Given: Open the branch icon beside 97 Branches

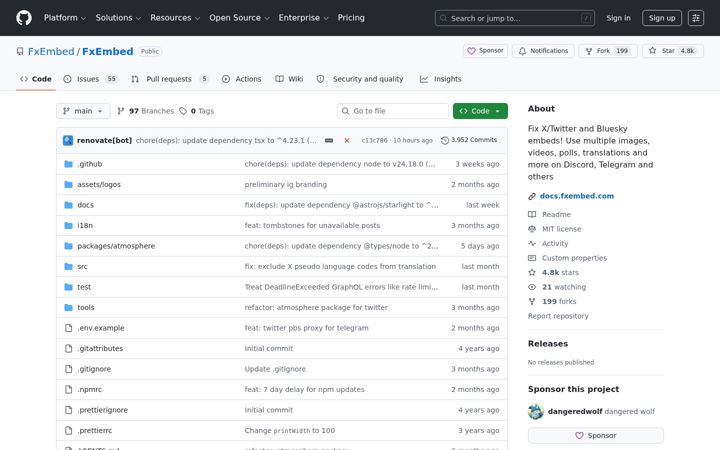Looking at the screenshot, I should [121, 111].
